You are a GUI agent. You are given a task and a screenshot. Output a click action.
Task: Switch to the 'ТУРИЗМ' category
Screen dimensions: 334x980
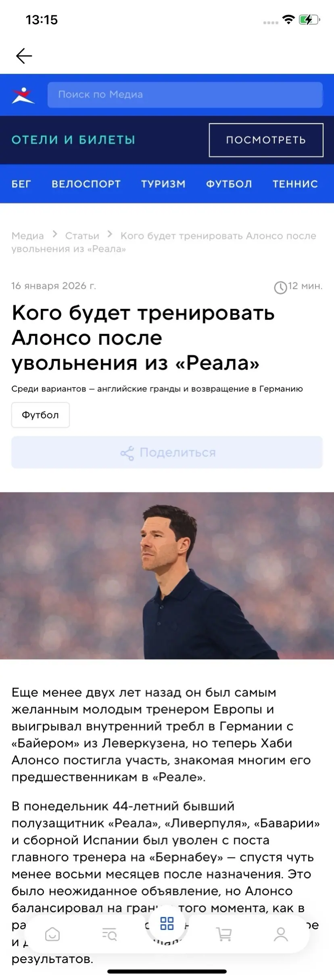163,184
